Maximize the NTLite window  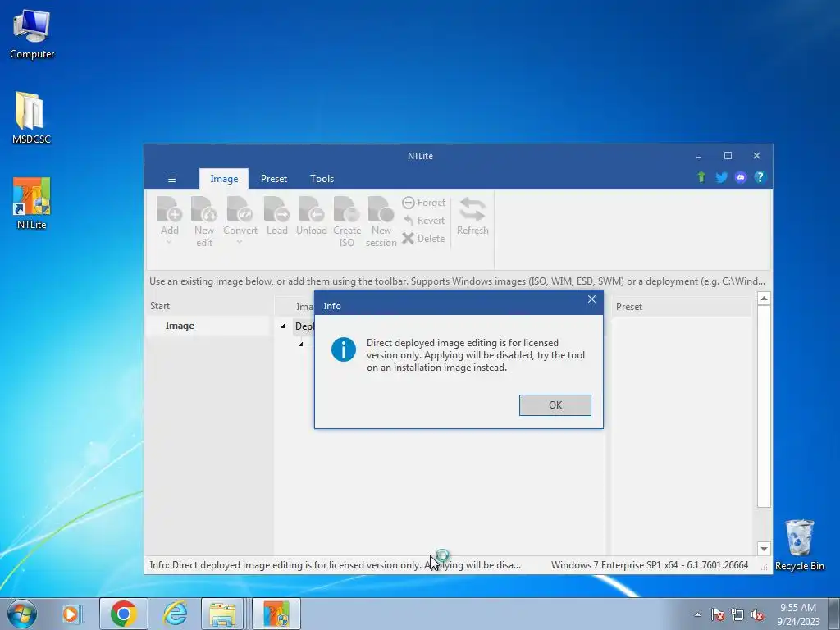(x=728, y=156)
